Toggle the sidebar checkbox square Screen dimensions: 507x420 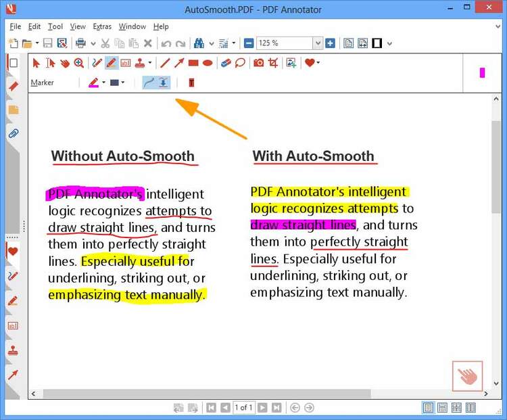click(x=14, y=63)
